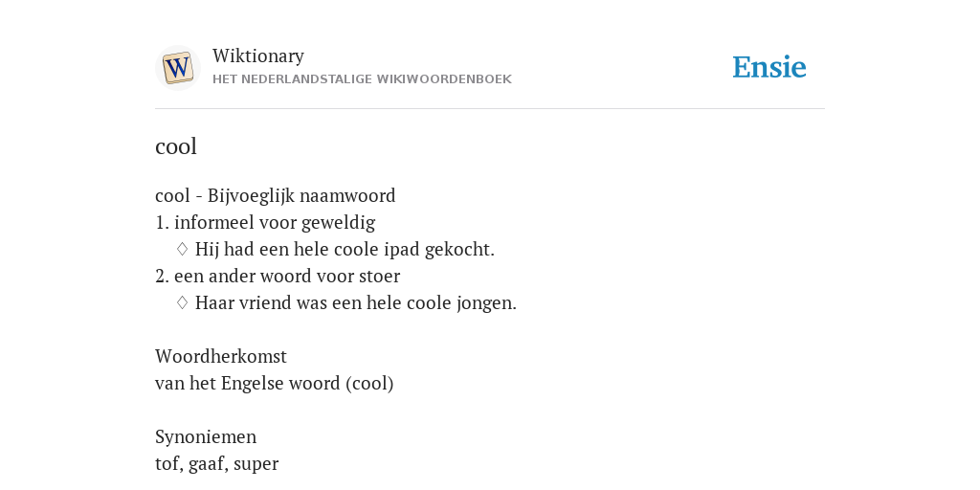The image size is (980, 490).
Task: Click the synonym 'tof'
Action: coord(167,464)
